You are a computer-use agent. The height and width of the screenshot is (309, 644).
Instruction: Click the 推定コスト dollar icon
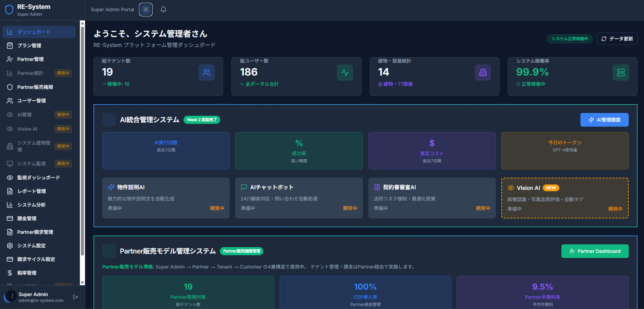click(432, 143)
